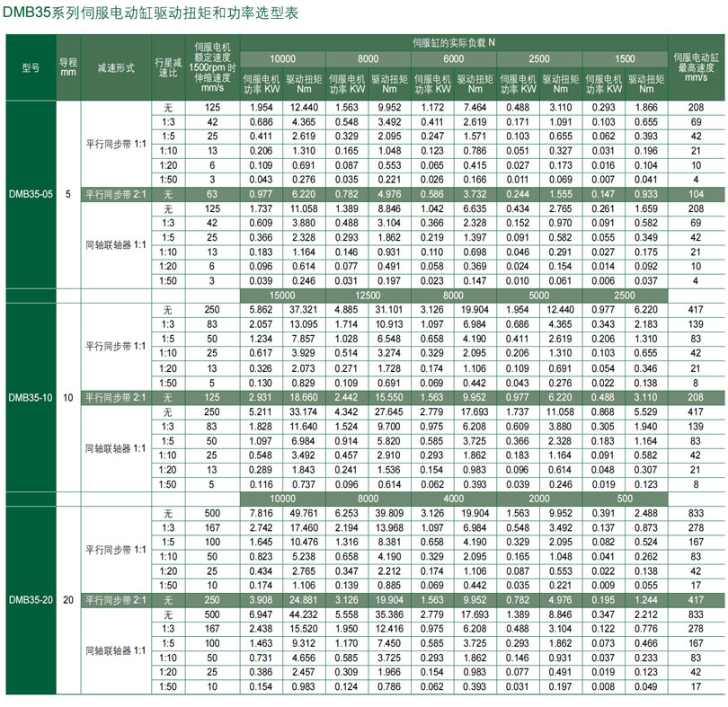Select the 减速形式 column header
Screen dimensions: 728x707
[x=116, y=68]
